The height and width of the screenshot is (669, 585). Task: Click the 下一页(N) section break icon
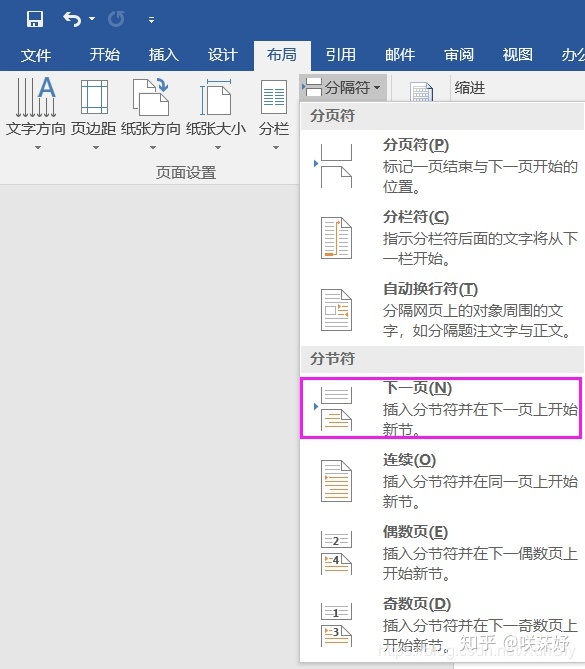tap(334, 409)
